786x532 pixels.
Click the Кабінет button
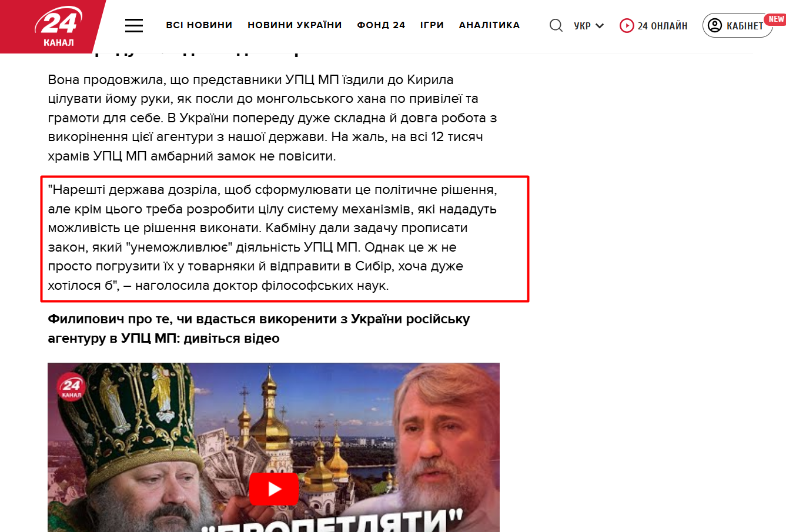738,25
